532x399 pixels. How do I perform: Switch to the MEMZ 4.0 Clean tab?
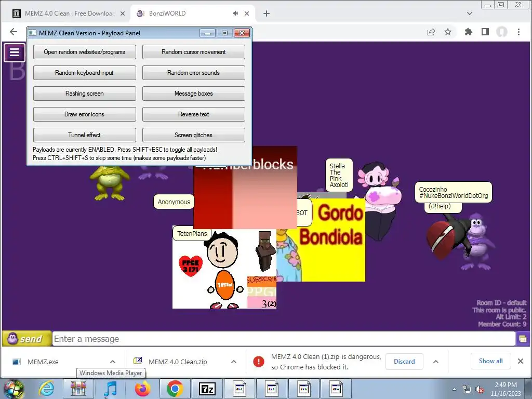70,14
